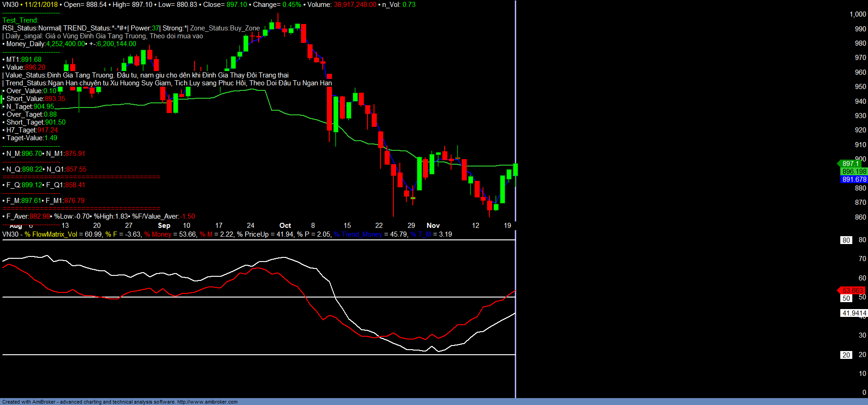Click the blue 891.678 price axis label
Viewport: 868px width, 405px height.
tap(854, 179)
